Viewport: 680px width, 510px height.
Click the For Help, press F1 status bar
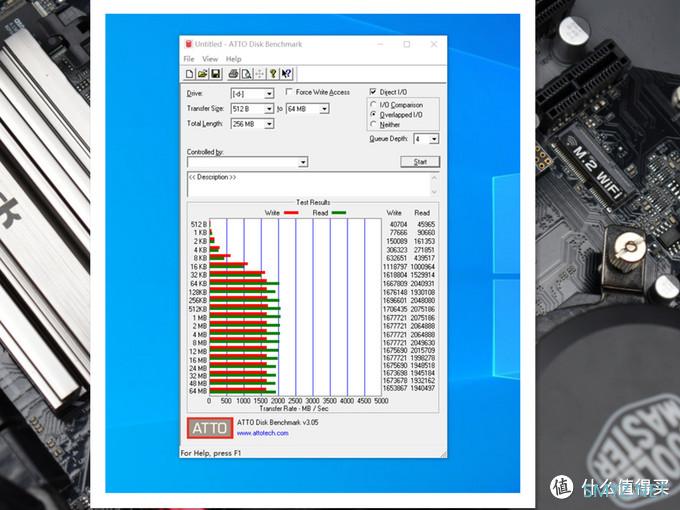(x=211, y=453)
